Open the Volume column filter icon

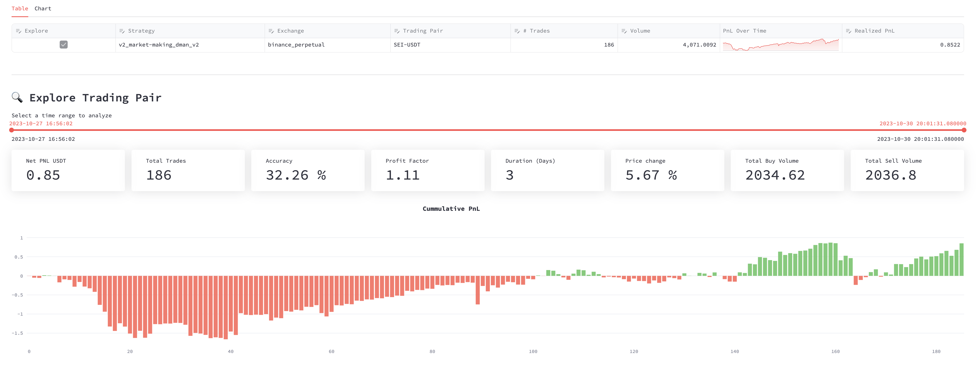click(624, 30)
